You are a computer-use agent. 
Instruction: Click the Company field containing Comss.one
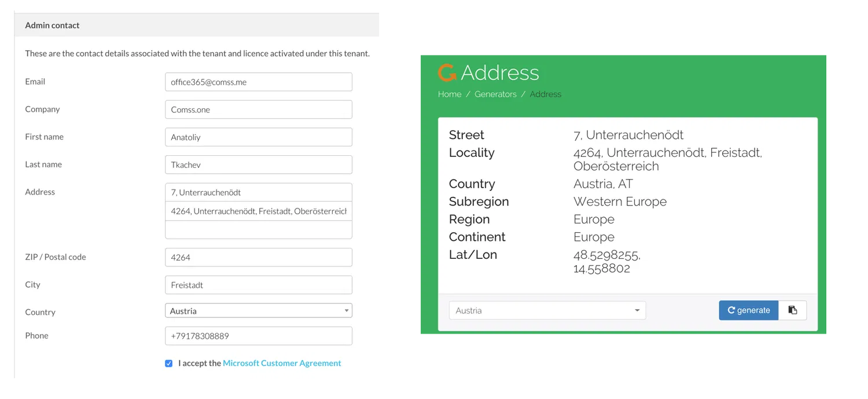(x=259, y=109)
